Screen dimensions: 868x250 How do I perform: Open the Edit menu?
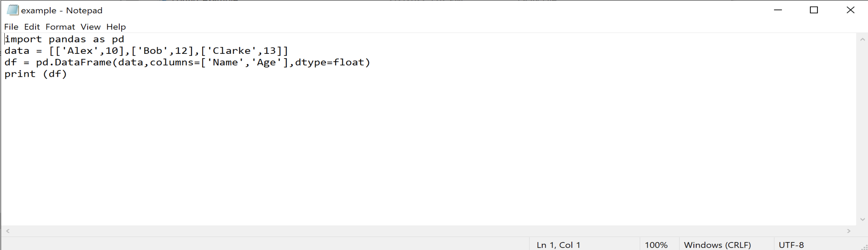point(32,27)
